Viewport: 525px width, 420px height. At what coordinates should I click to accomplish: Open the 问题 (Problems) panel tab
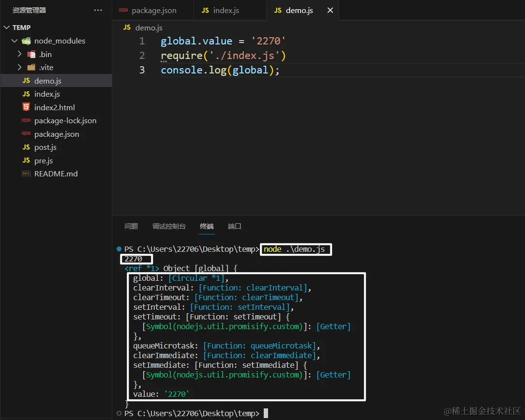click(x=131, y=226)
